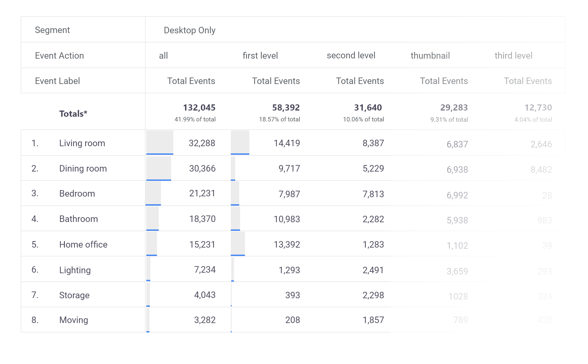Click the Desktop Only segment header
This screenshot has width=588, height=364.
pyautogui.click(x=190, y=30)
